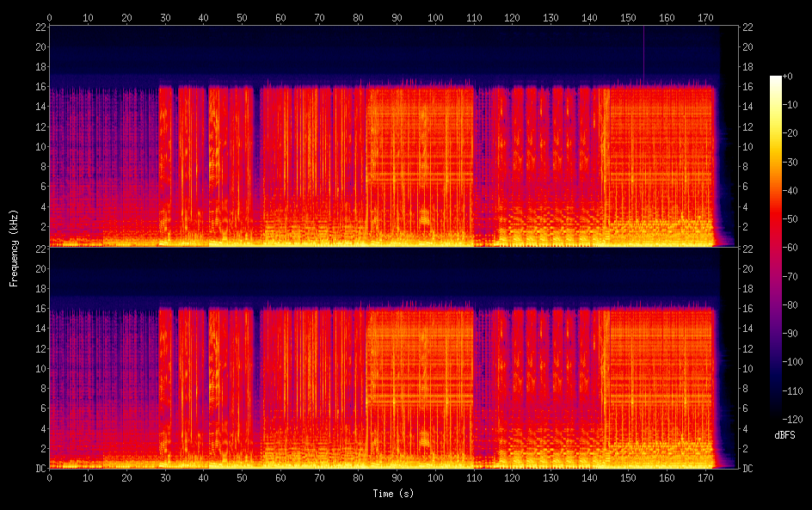Click the 50 tick on the top time axis
Image resolution: width=812 pixels, height=510 pixels.
pos(242,16)
